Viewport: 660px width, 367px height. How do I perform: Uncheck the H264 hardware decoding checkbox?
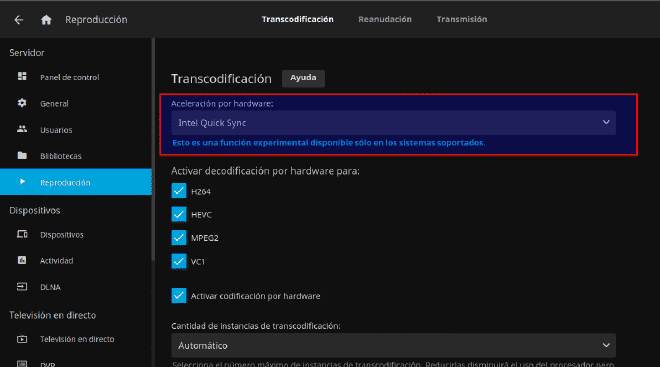pos(179,191)
